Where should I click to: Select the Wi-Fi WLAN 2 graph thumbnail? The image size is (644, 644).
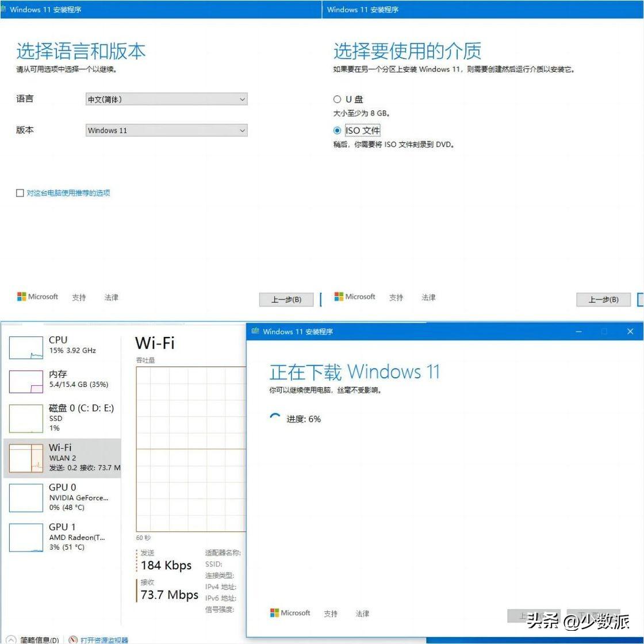pyautogui.click(x=26, y=458)
